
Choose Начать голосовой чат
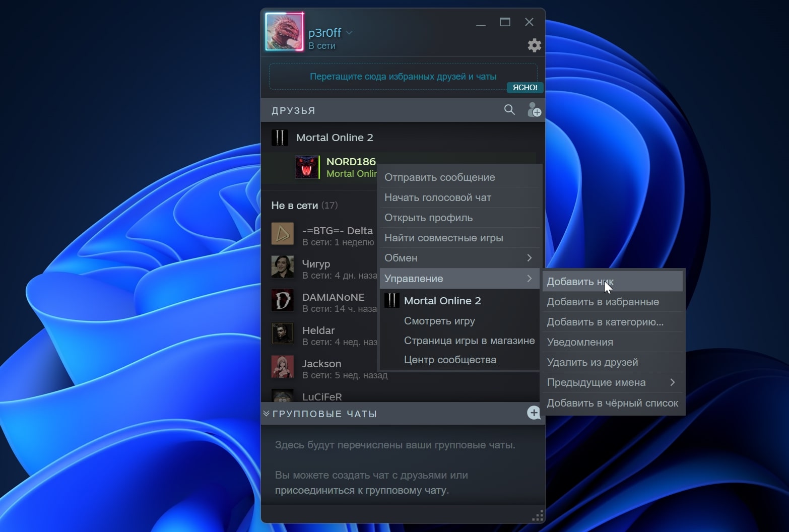tap(459, 197)
